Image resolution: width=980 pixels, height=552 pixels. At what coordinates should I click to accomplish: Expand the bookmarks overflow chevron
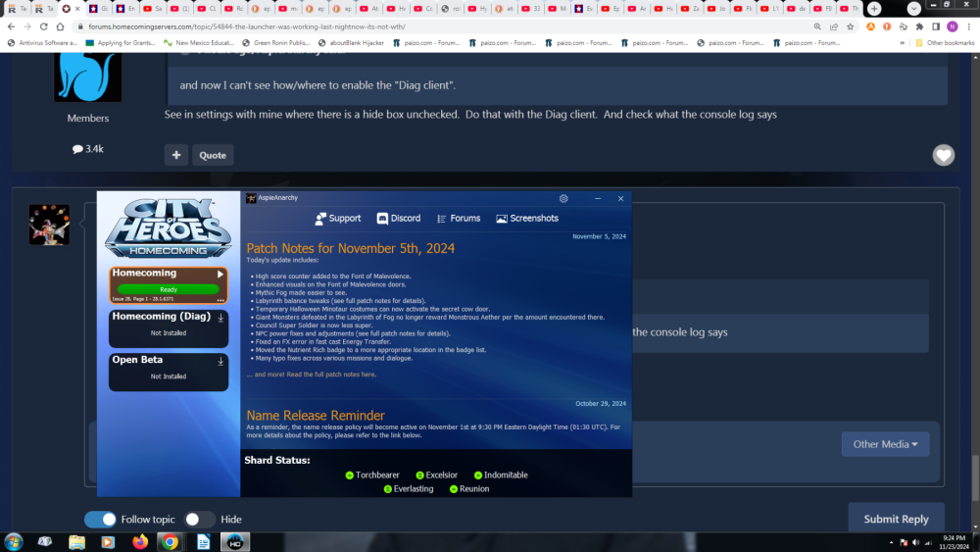902,43
